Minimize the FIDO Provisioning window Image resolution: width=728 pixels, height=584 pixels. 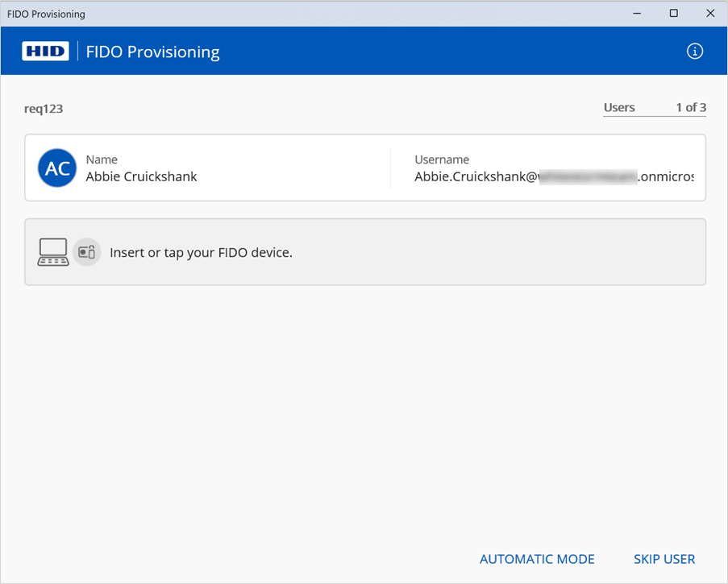[637, 14]
